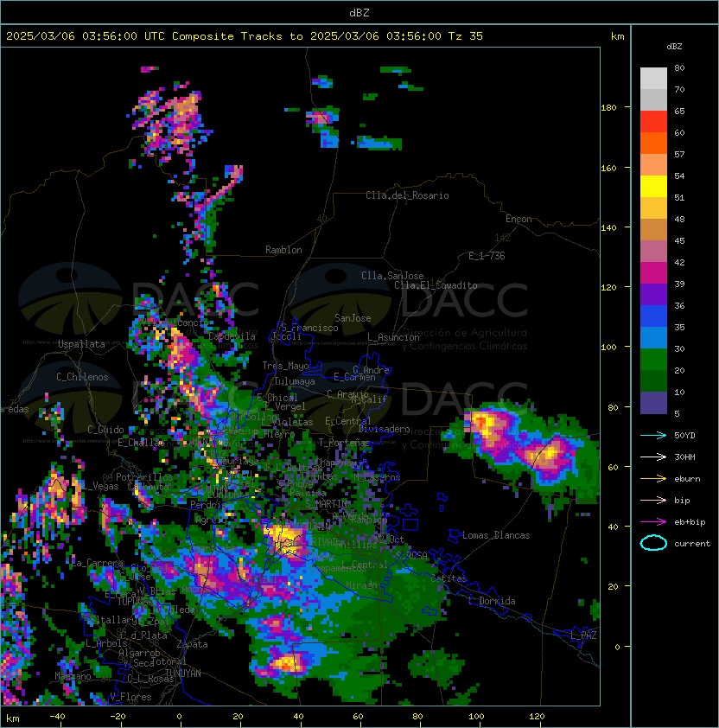719x728 pixels.
Task: Click the 140 tick on the vertical axis
Action: [x=608, y=228]
